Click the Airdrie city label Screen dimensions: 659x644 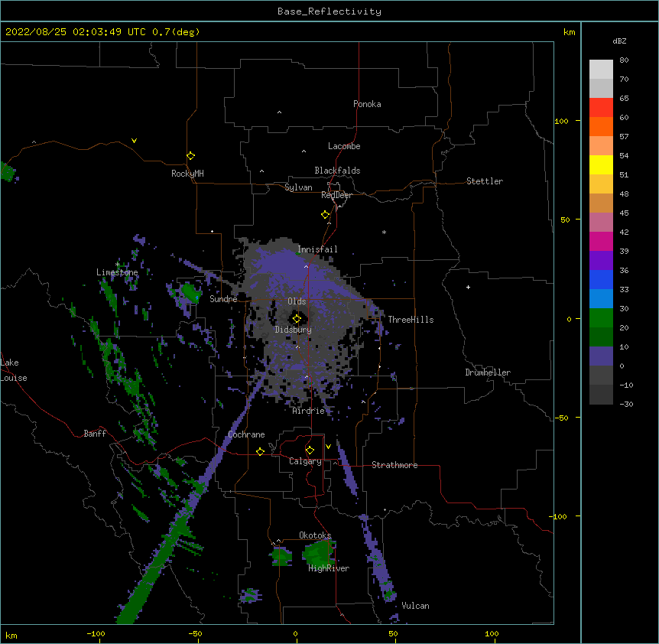309,411
